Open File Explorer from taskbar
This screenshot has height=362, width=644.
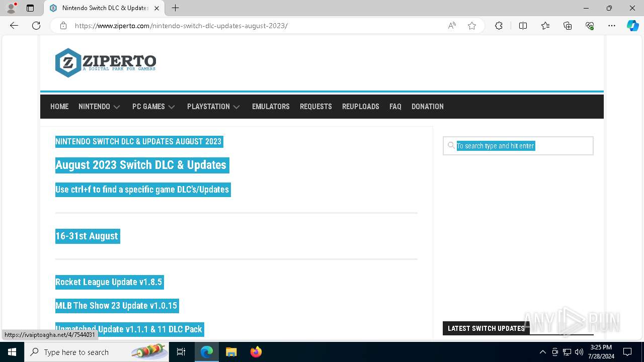[231, 352]
